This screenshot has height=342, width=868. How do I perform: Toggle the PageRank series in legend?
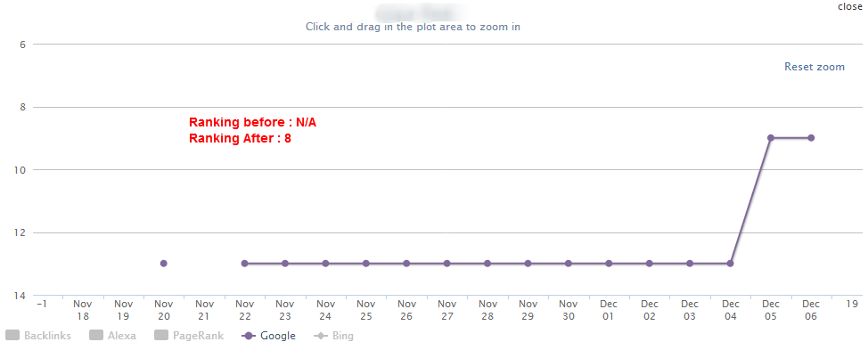tap(189, 336)
